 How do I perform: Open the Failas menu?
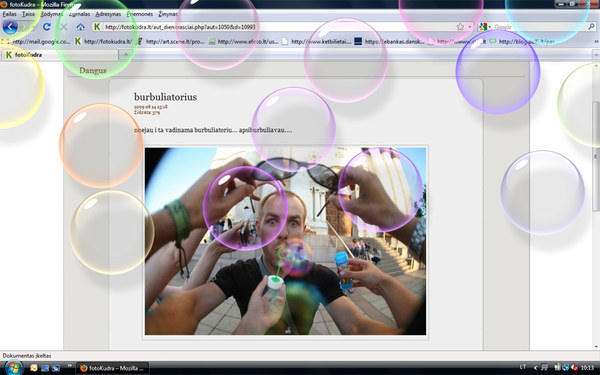10,14
